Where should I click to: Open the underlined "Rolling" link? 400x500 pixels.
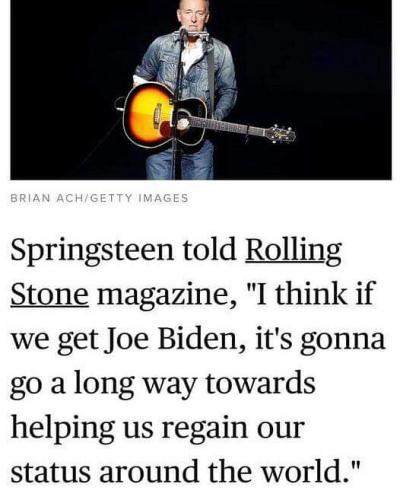(293, 252)
